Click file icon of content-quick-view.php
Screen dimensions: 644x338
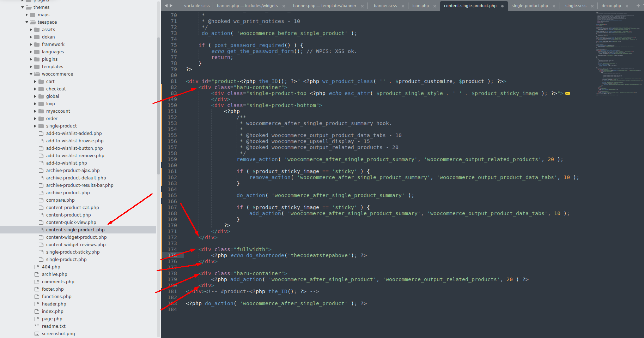click(41, 223)
